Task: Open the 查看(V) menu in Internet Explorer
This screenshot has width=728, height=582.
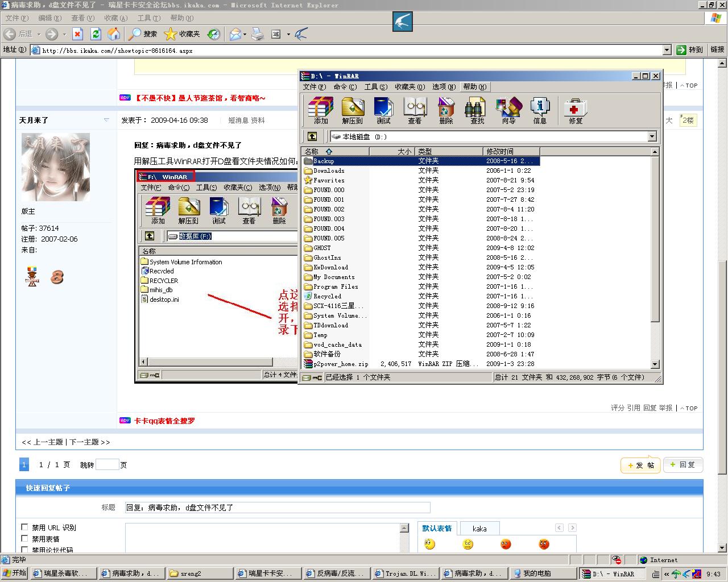Action: point(82,18)
